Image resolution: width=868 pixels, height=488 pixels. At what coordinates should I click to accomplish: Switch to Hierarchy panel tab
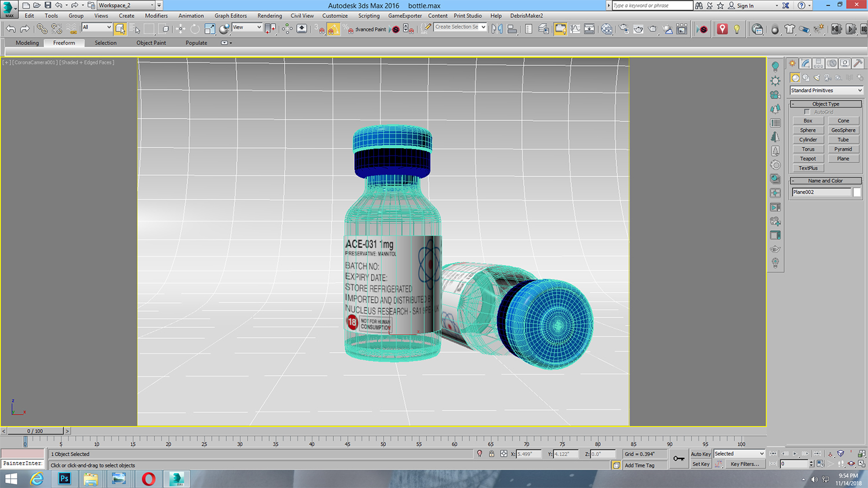click(x=819, y=63)
